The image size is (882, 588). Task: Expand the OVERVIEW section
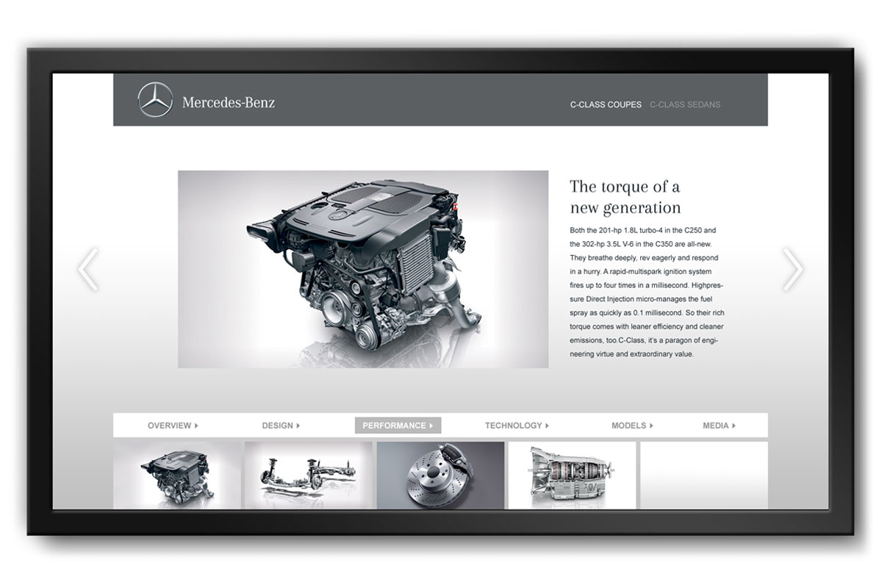click(x=173, y=425)
